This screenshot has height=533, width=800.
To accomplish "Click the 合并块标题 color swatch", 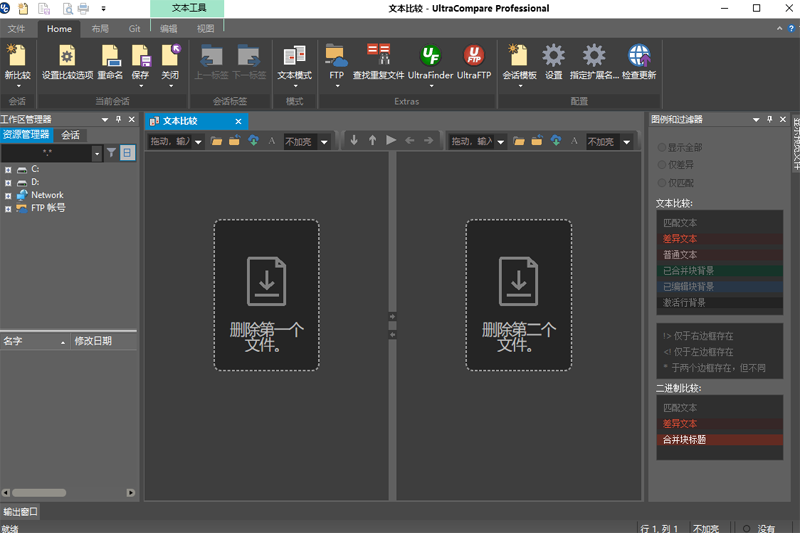I will (x=719, y=440).
